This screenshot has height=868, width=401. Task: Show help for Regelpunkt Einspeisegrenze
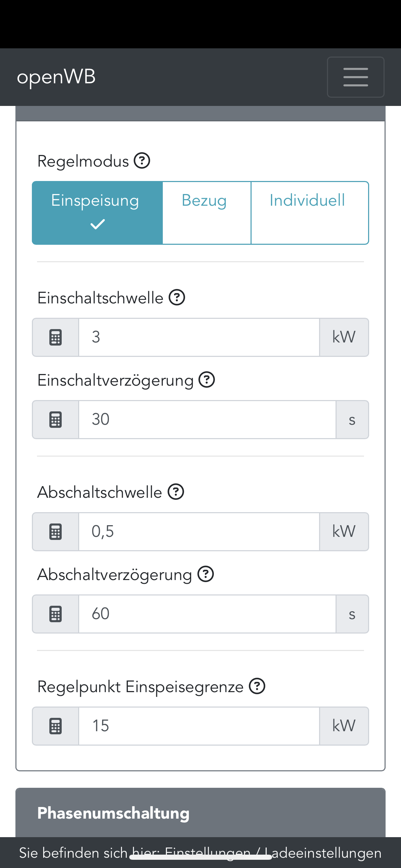(x=257, y=686)
